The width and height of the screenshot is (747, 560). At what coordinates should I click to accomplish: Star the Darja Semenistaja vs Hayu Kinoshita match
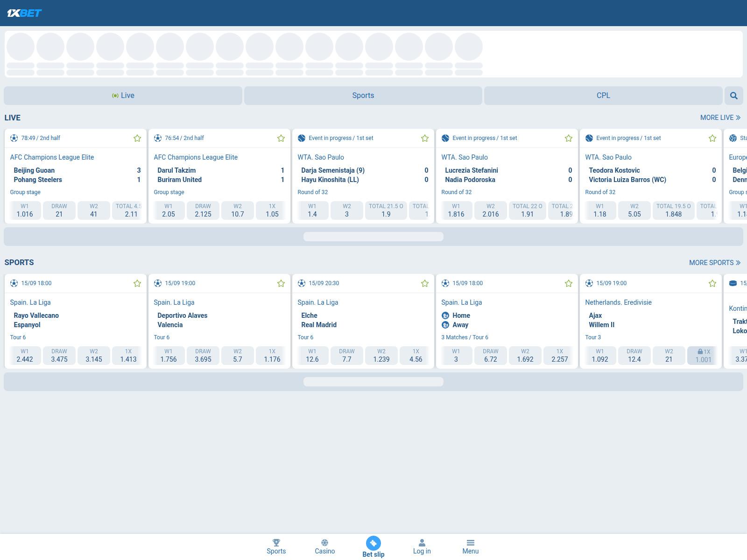425,138
